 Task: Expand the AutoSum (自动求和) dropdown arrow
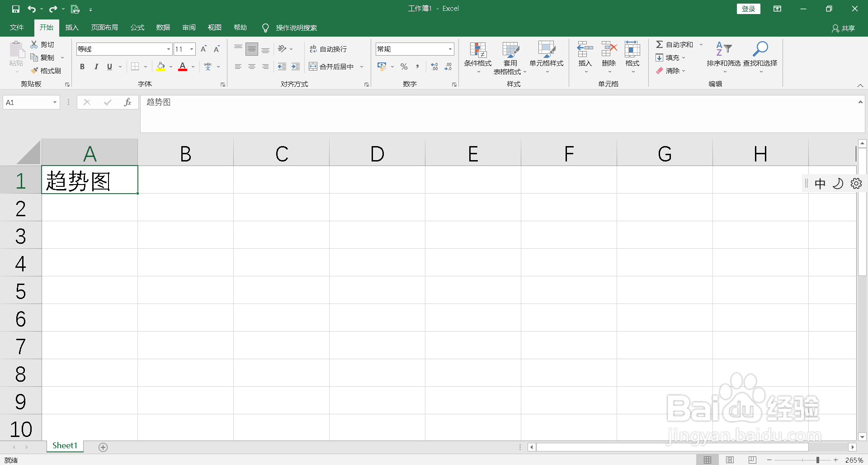pyautogui.click(x=701, y=44)
